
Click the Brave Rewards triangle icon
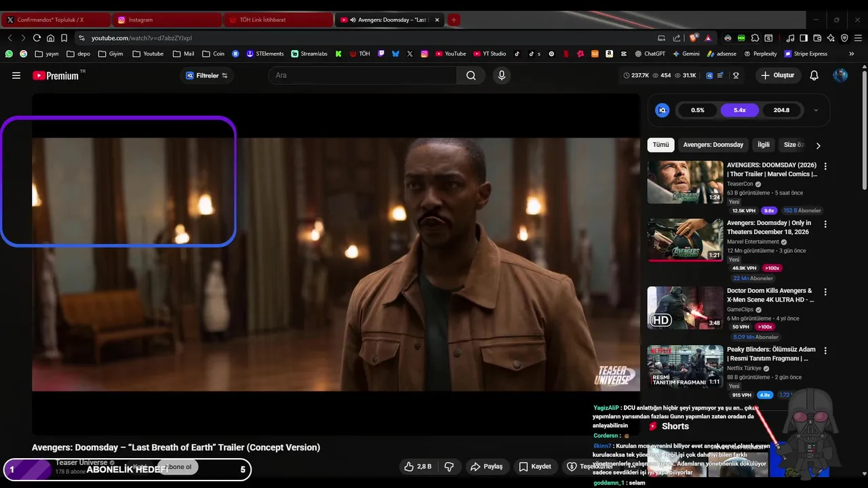(x=708, y=38)
